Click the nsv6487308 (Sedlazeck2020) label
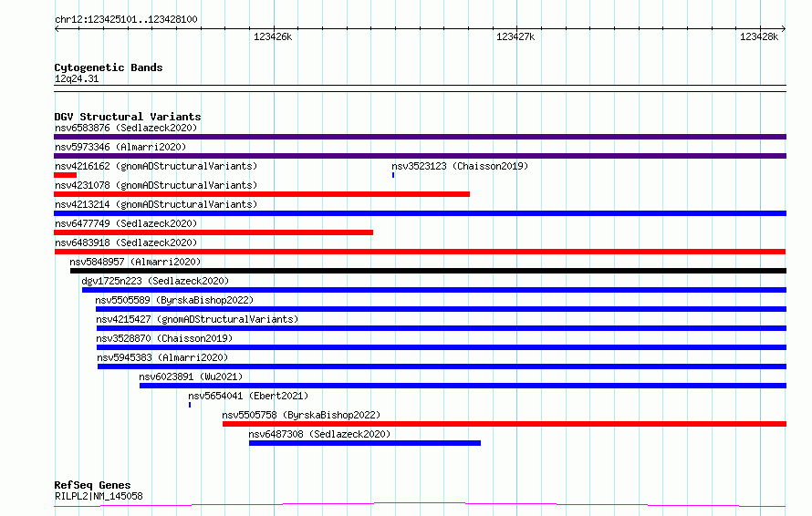This screenshot has width=812, height=516. [x=319, y=434]
